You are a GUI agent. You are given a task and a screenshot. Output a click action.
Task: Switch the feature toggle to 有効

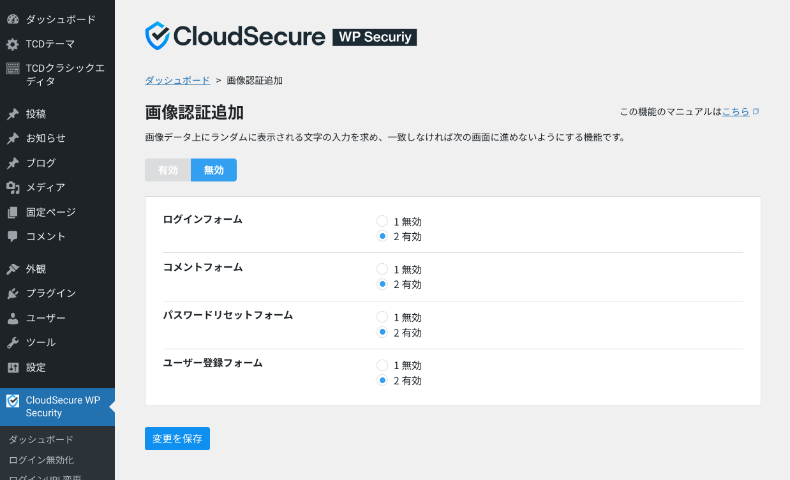pyautogui.click(x=168, y=170)
